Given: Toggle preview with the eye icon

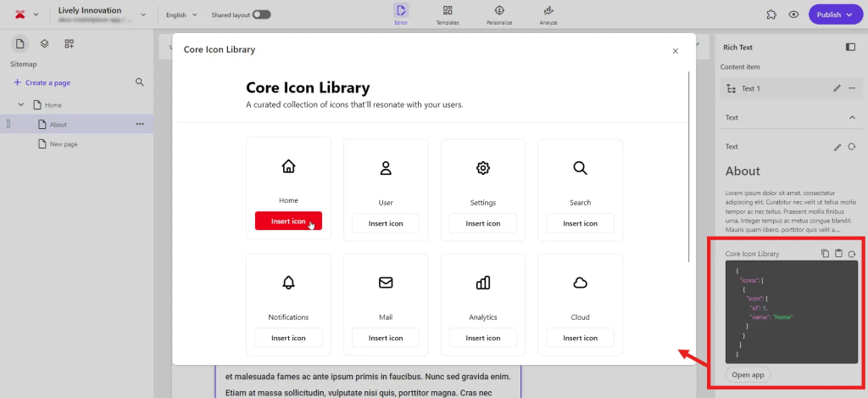Looking at the screenshot, I should click(794, 14).
